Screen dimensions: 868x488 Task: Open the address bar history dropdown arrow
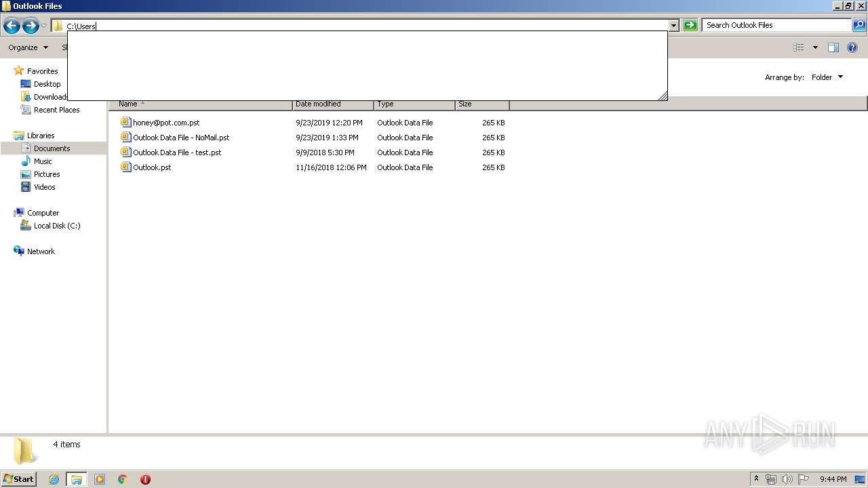(x=673, y=26)
